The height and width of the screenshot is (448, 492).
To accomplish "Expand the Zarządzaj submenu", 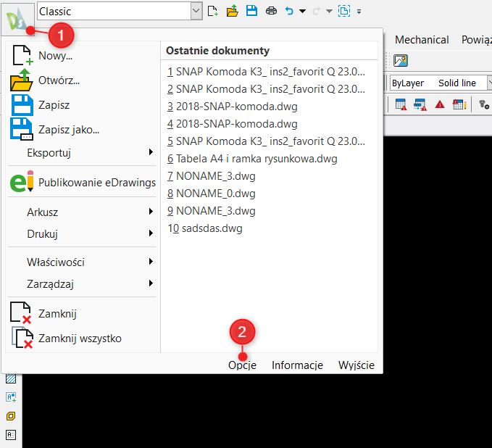I will coord(82,284).
